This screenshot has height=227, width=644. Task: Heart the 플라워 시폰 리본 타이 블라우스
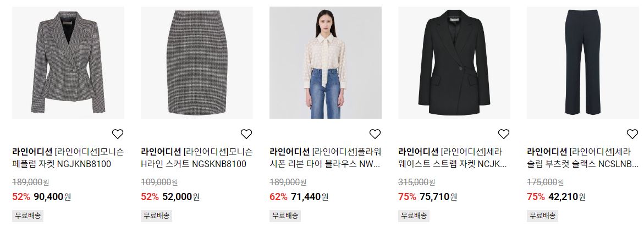click(375, 134)
